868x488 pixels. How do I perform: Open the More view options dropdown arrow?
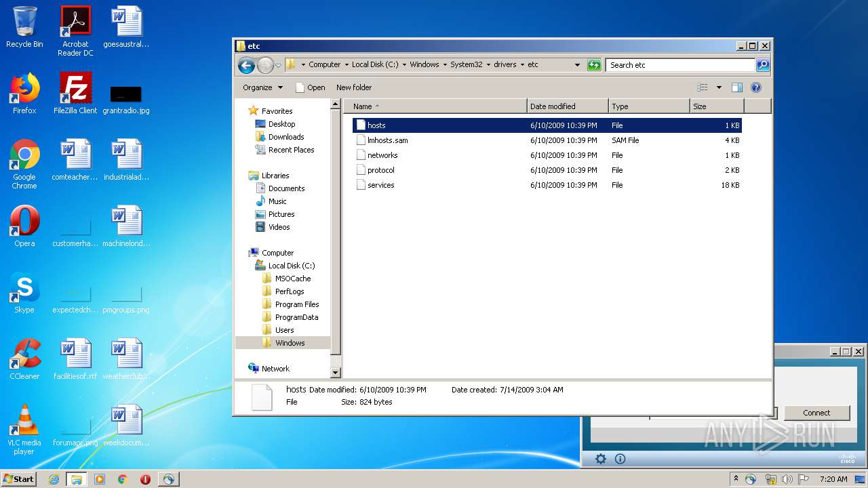(719, 87)
